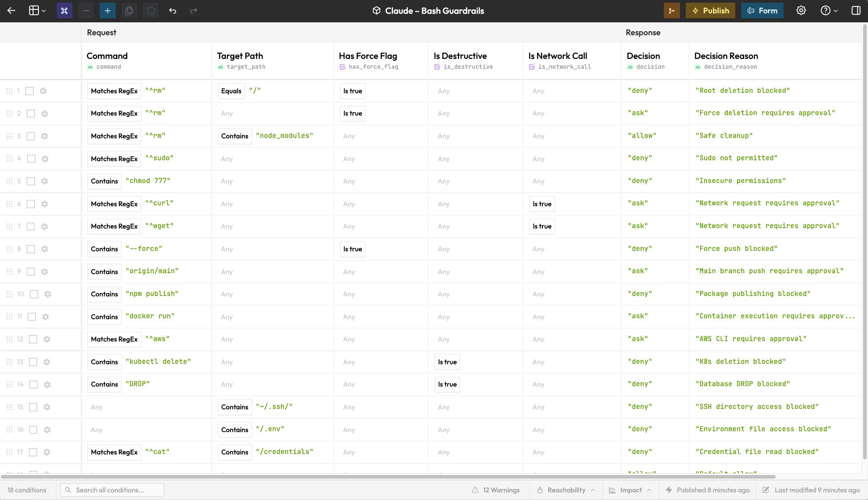Open the help menu dropdown
The image size is (868, 500).
[x=829, y=10]
